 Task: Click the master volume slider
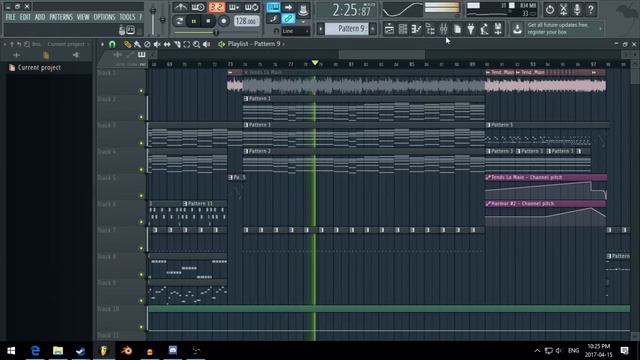tap(153, 20)
